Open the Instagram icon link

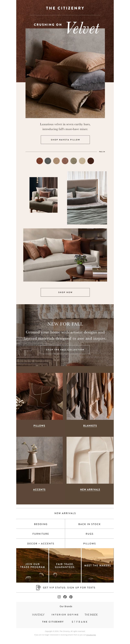[x=59, y=597]
